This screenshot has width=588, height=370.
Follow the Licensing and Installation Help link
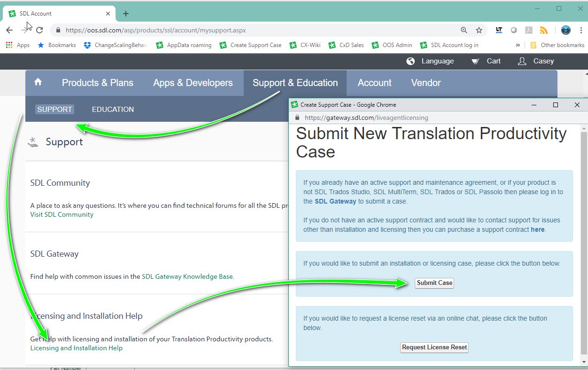coord(77,348)
